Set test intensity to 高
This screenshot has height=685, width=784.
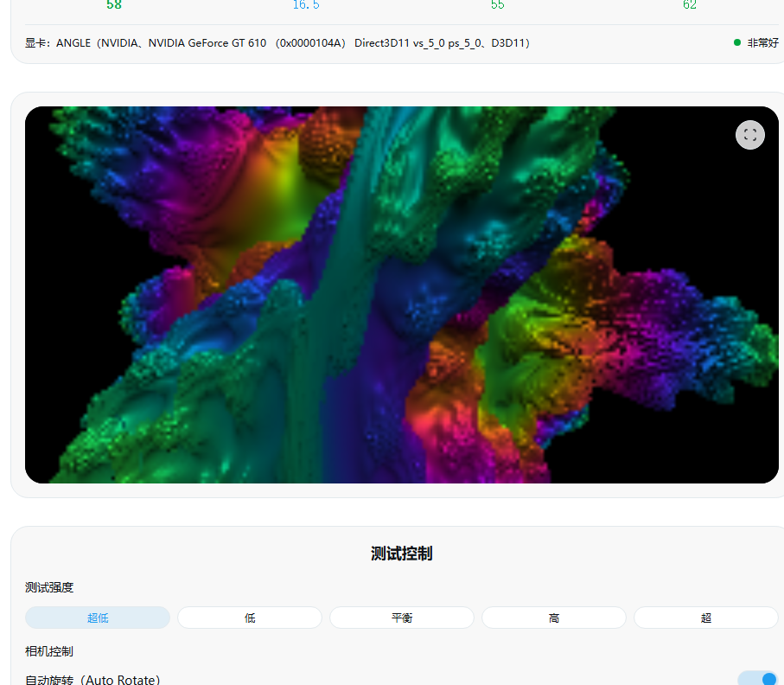point(554,618)
